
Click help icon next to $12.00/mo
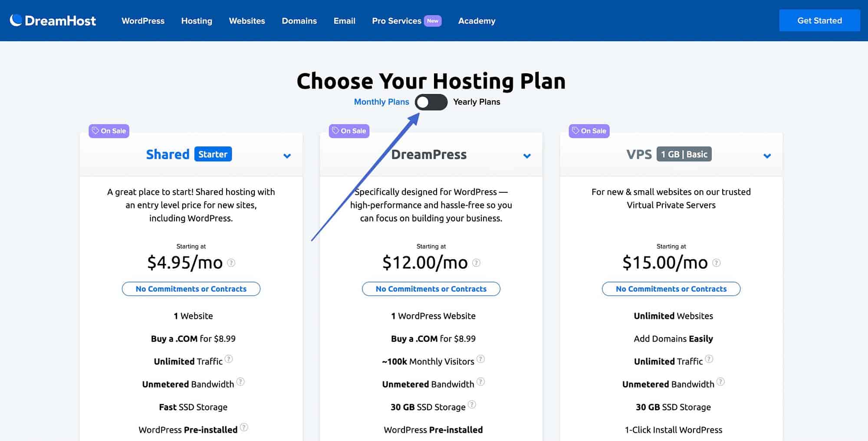coord(476,263)
